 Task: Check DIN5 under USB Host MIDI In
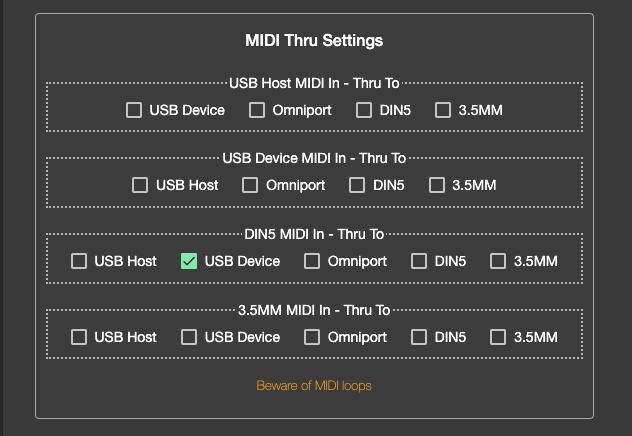[x=364, y=110]
